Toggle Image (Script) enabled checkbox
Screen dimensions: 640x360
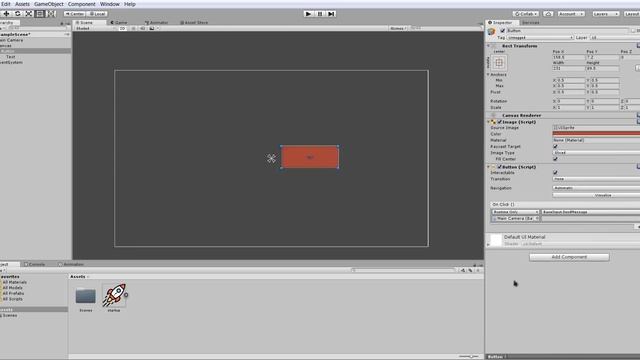tap(500, 122)
